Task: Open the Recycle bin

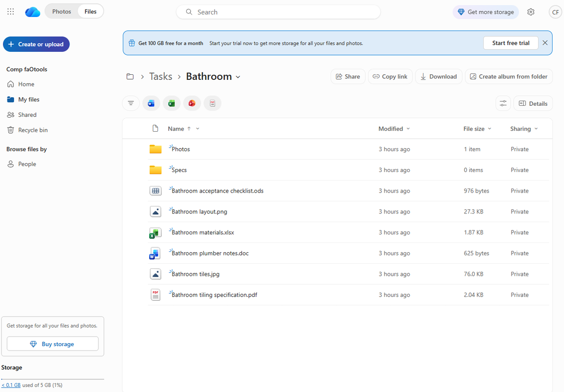Action: [33, 130]
